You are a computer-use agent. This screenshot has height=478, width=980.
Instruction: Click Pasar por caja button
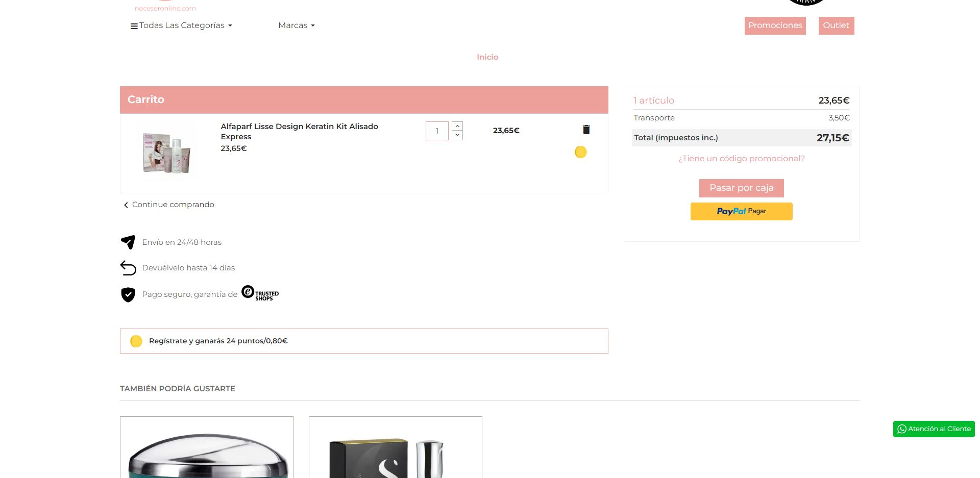coord(741,188)
